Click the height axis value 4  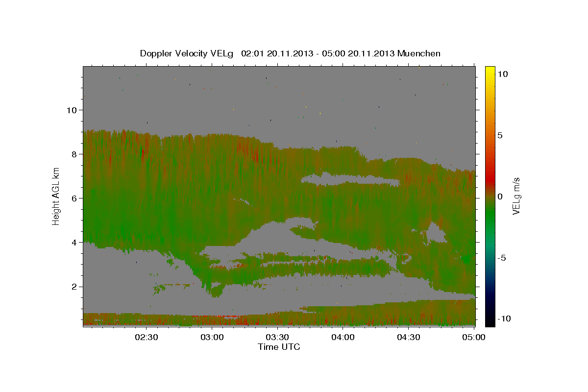[x=74, y=242]
